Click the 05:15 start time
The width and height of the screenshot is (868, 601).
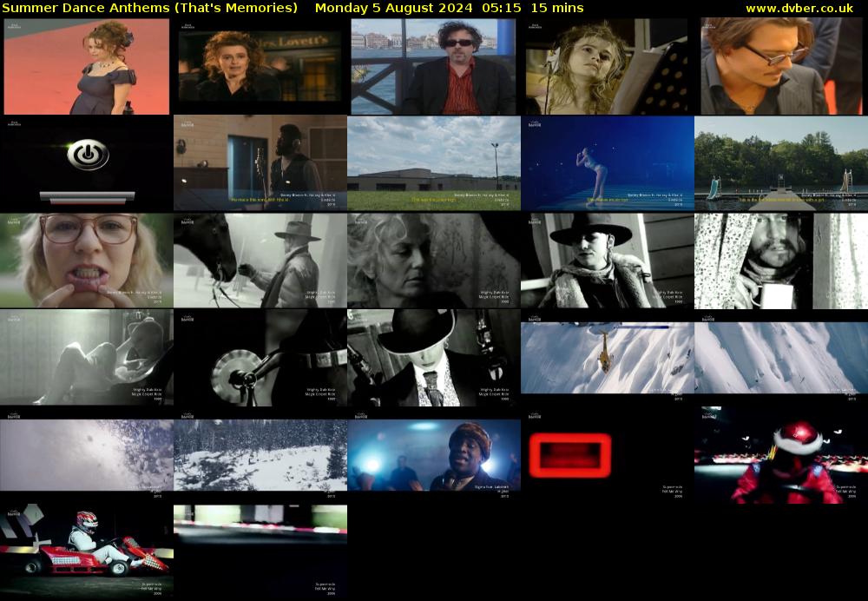pyautogui.click(x=502, y=8)
